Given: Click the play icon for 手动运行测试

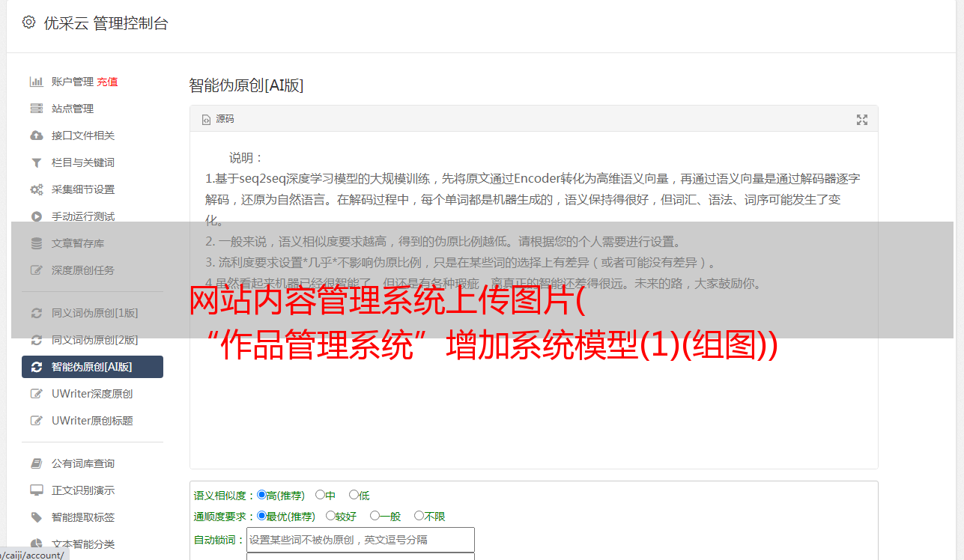Looking at the screenshot, I should 36,216.
